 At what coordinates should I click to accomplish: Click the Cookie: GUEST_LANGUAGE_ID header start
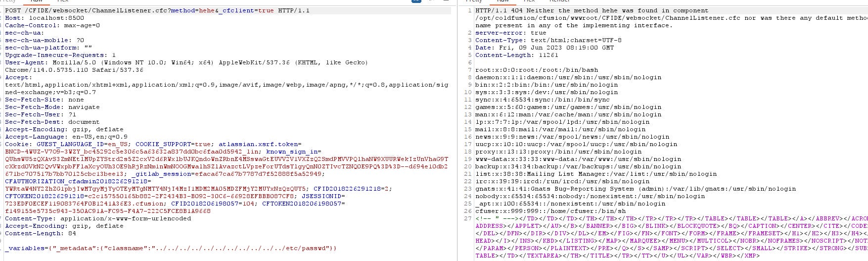click(68, 144)
